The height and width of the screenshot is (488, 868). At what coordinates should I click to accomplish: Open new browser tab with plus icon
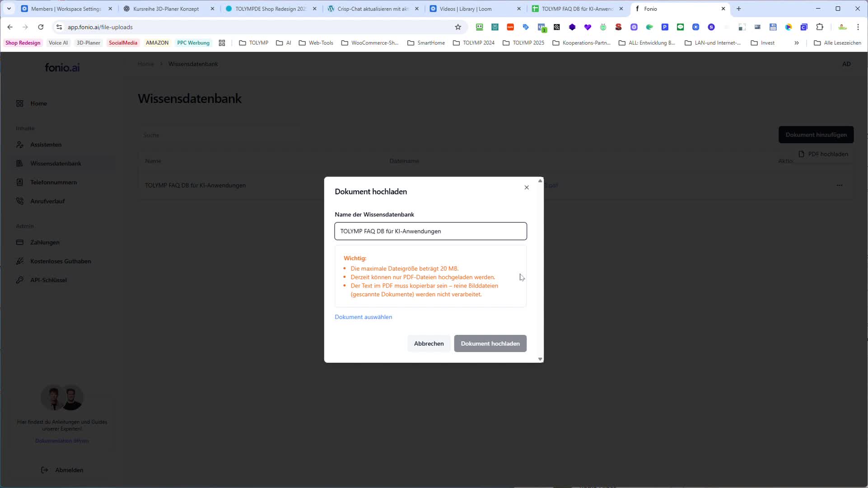point(739,9)
